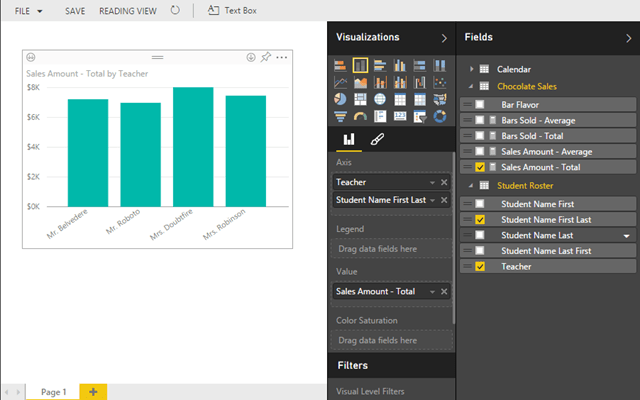The image size is (640, 400).
Task: Click the scatter chart visualization icon
Action: coord(440,82)
